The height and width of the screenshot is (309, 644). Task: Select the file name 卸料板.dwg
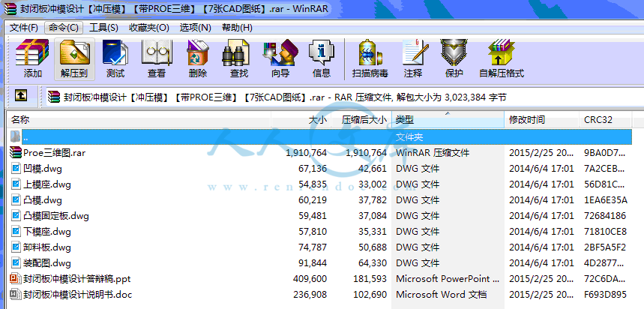(x=46, y=247)
